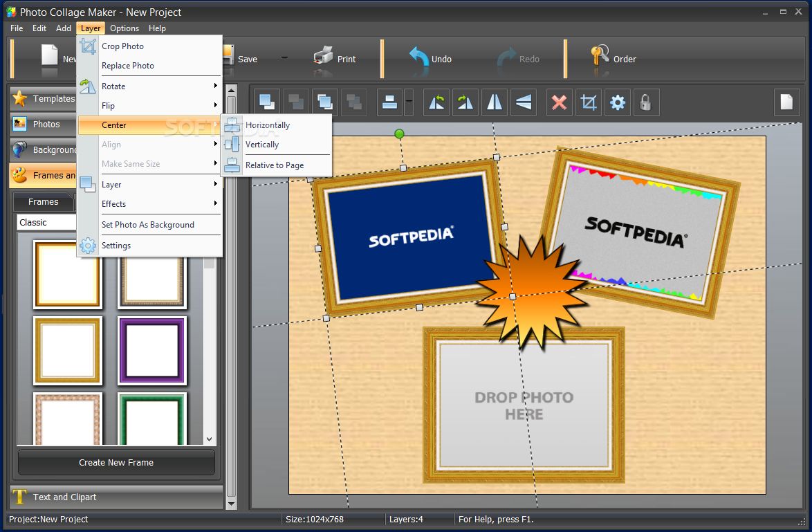Flip selected layer vertically icon
This screenshot has height=532, width=812.
523,102
